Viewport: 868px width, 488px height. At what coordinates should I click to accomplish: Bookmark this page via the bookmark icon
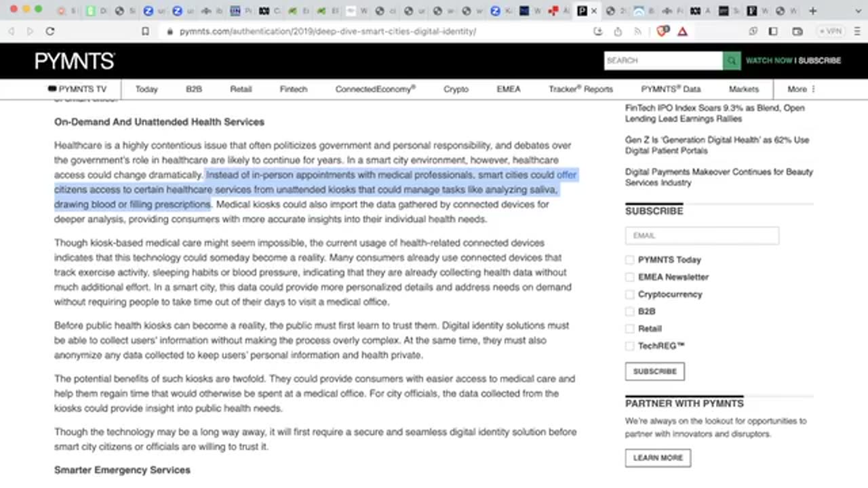145,31
